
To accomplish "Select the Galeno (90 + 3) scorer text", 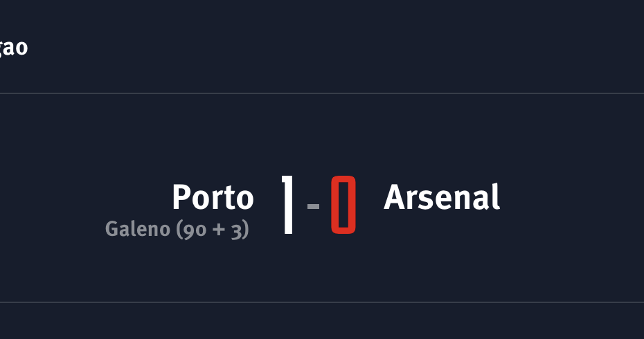I will [177, 230].
